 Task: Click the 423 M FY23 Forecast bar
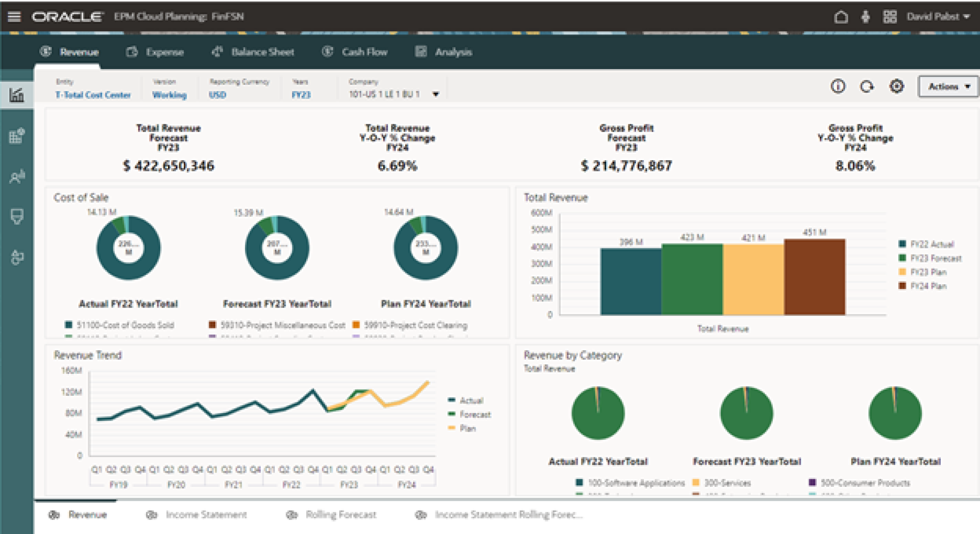(x=692, y=279)
